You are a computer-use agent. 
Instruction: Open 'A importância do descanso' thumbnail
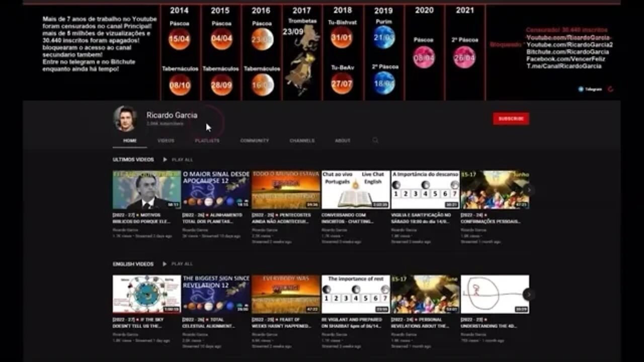click(425, 190)
